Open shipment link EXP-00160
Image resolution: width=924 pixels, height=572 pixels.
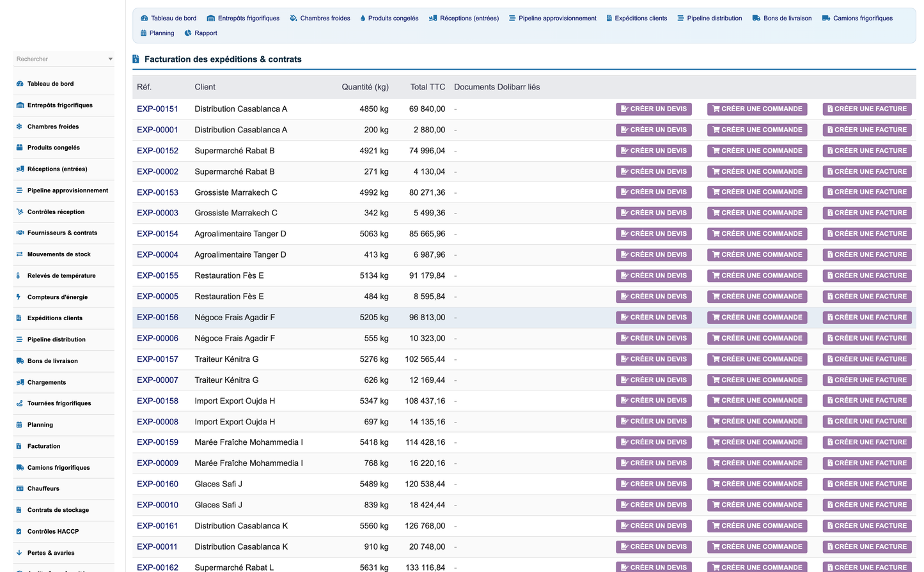tap(157, 484)
